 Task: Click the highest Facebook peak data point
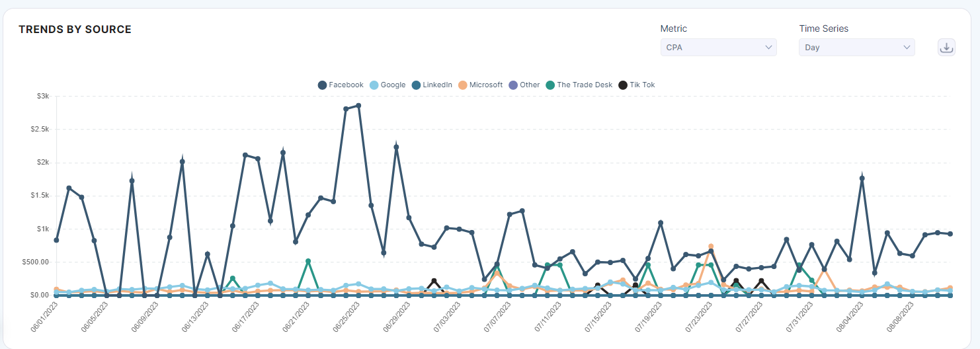(x=358, y=106)
